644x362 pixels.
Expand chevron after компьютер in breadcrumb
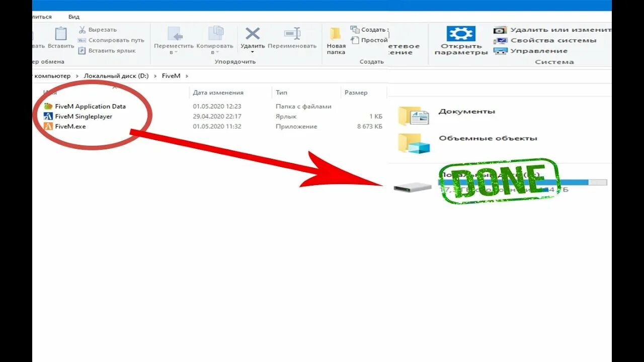[x=77, y=76]
